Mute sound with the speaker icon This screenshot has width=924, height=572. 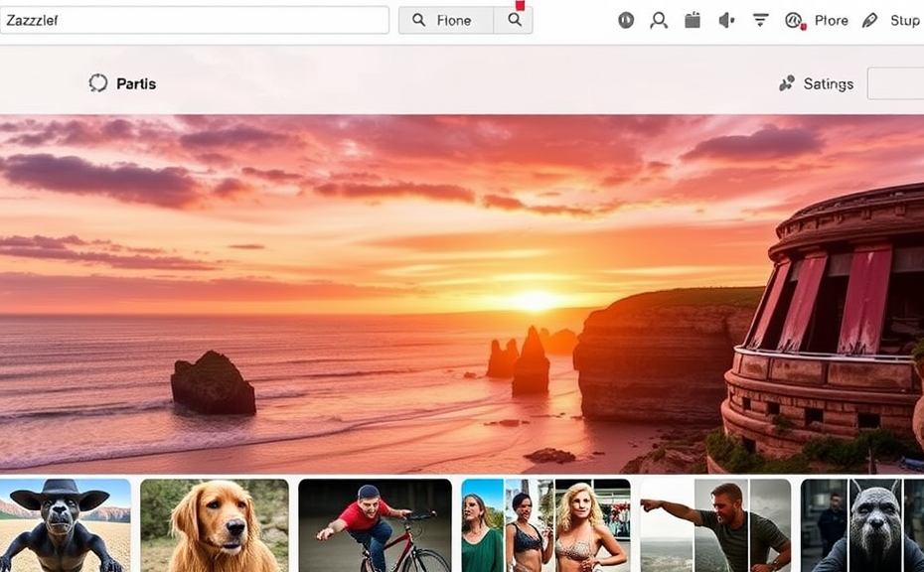(x=726, y=20)
